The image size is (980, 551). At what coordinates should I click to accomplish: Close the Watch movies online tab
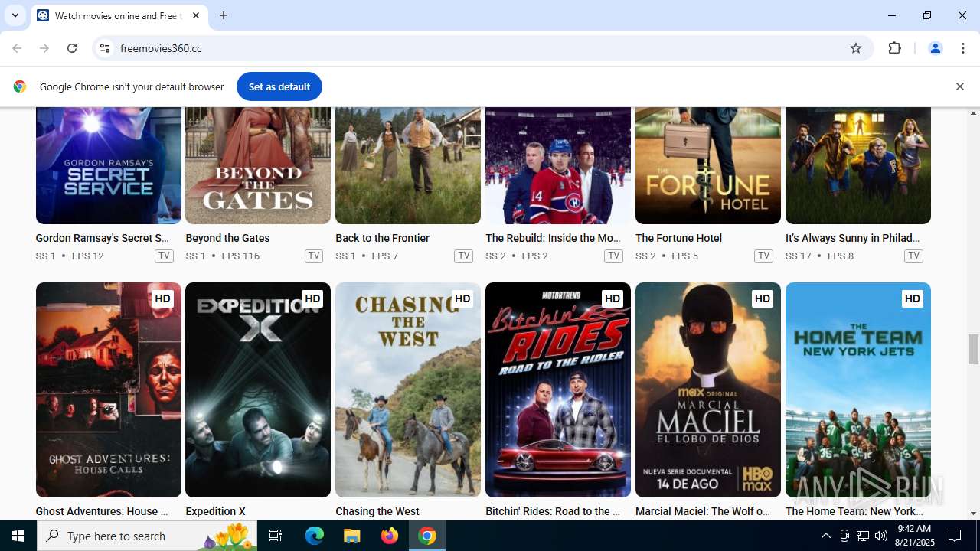pos(196,15)
